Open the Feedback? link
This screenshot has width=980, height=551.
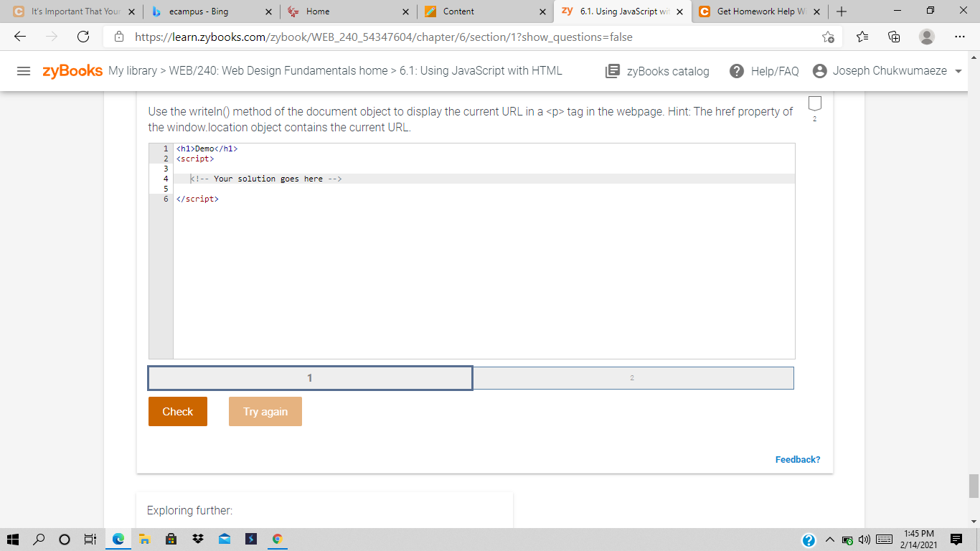[797, 458]
